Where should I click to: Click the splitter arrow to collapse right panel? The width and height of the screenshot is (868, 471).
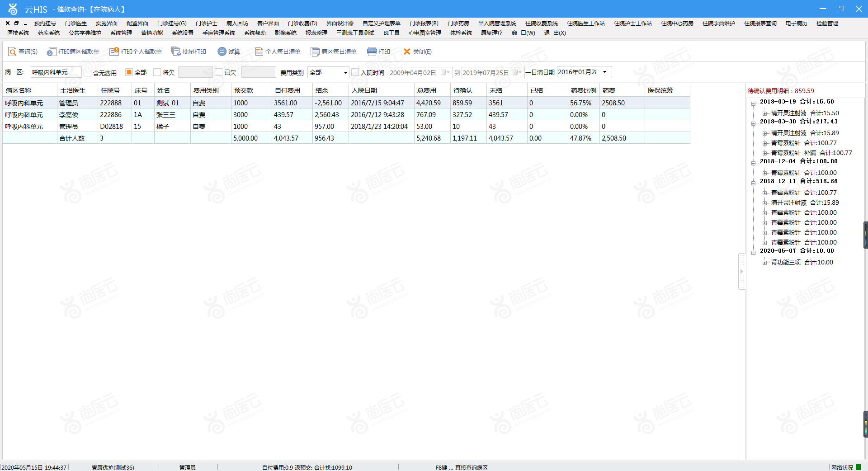pos(741,272)
